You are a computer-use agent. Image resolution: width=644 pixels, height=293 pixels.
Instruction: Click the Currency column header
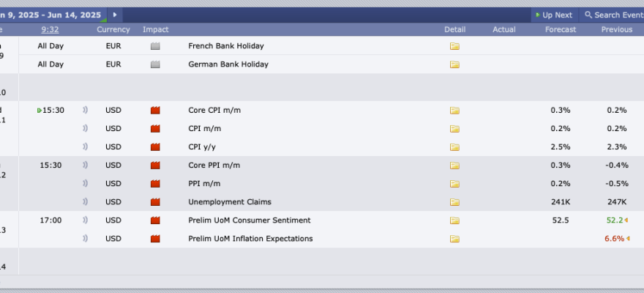tap(113, 29)
